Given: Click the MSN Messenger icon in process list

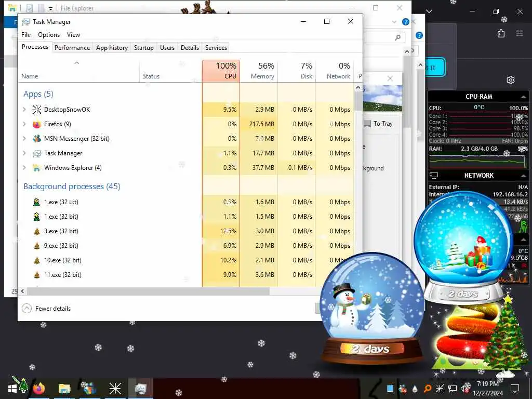Looking at the screenshot, I should point(37,139).
